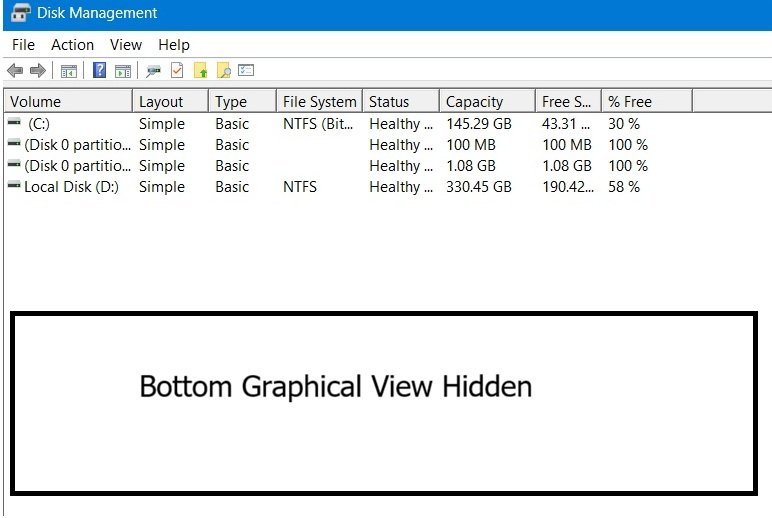Click Simple layout cell in (C:) row
Screen dimensions: 772x518
(x=162, y=124)
